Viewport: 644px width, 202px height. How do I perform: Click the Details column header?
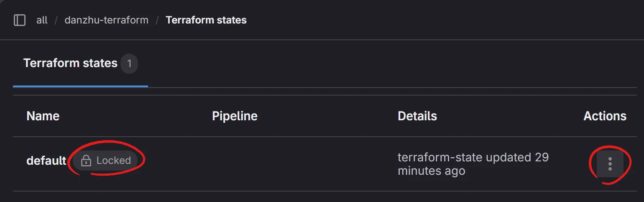coord(417,116)
